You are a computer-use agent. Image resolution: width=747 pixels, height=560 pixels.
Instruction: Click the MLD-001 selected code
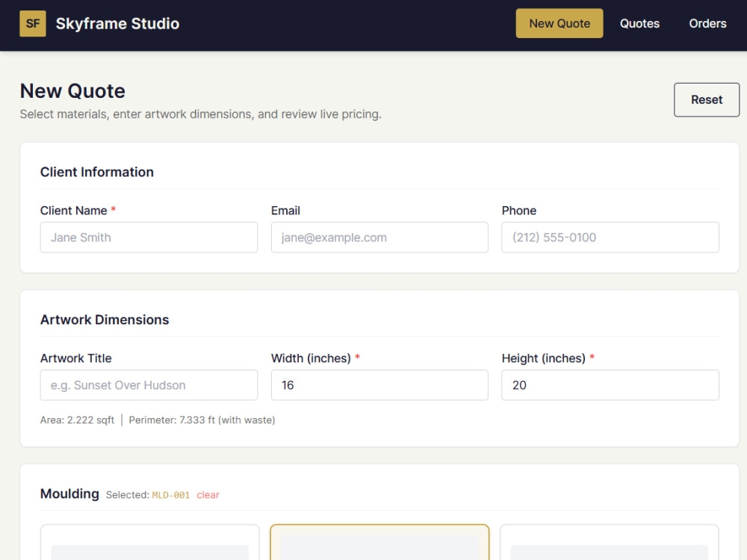point(170,495)
